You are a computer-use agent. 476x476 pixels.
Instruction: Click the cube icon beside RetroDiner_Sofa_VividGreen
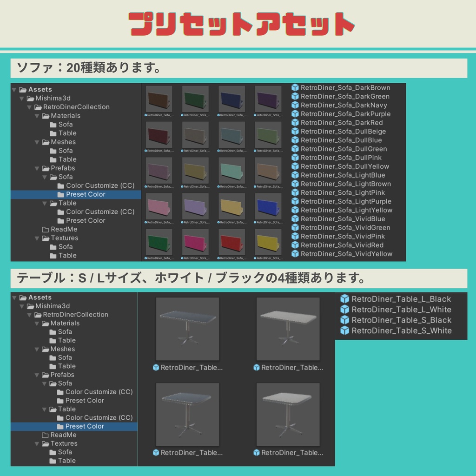point(295,228)
